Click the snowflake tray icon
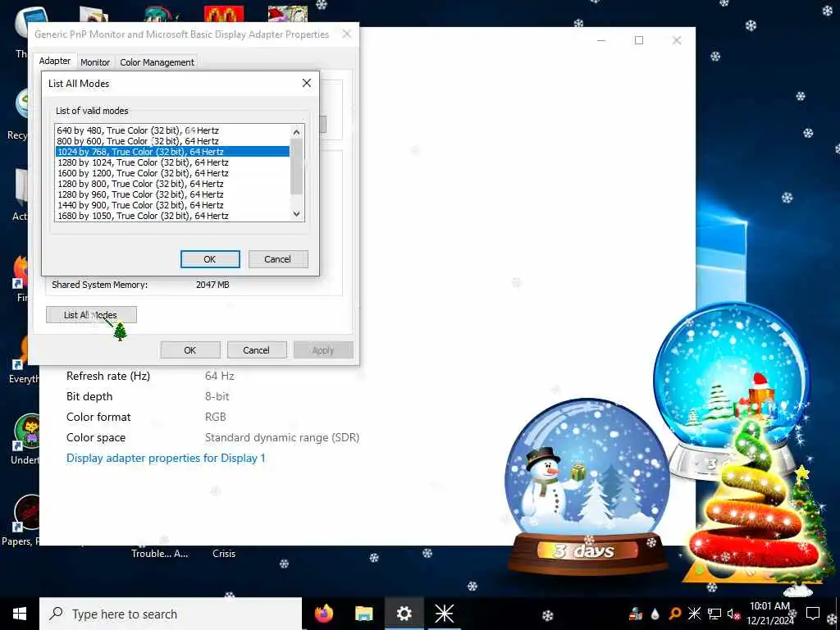Image resolution: width=840 pixels, height=630 pixels. click(x=694, y=614)
